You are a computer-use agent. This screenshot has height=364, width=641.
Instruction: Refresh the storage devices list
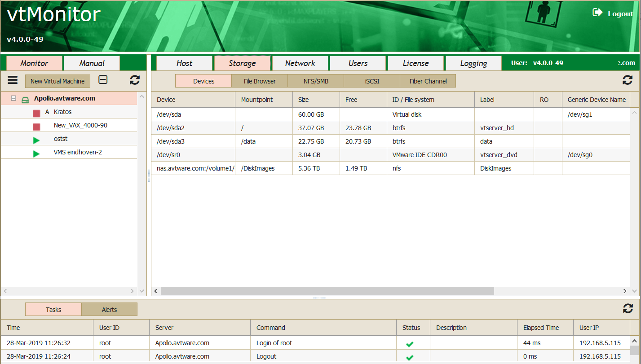627,80
